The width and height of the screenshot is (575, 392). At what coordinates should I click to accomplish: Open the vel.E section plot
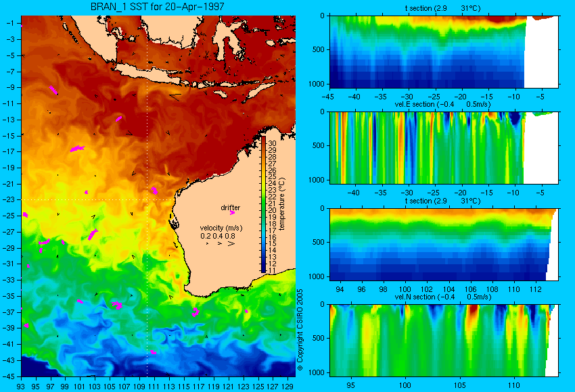pos(444,147)
